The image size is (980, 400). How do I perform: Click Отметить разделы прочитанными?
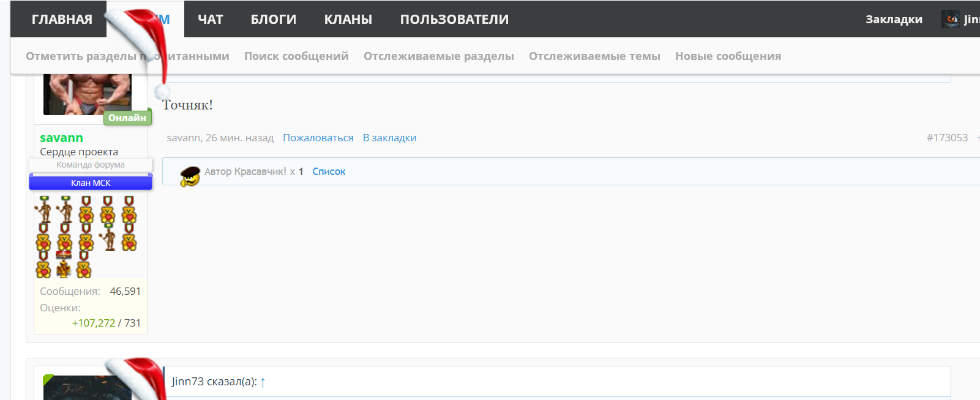(x=127, y=56)
